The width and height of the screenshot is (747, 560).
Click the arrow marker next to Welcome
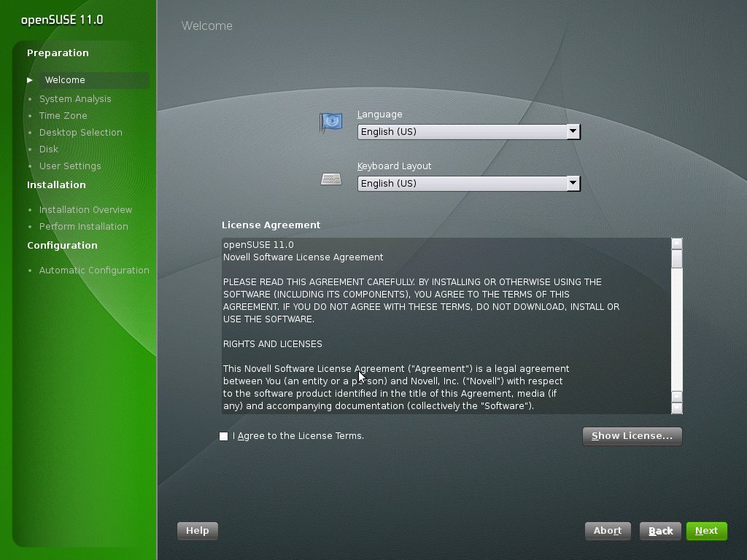click(x=30, y=80)
